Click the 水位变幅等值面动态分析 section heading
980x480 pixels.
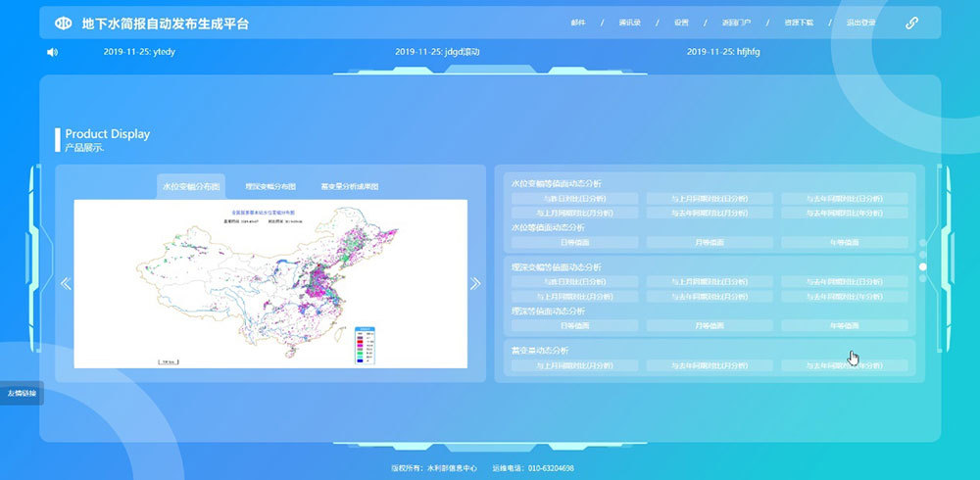[557, 184]
